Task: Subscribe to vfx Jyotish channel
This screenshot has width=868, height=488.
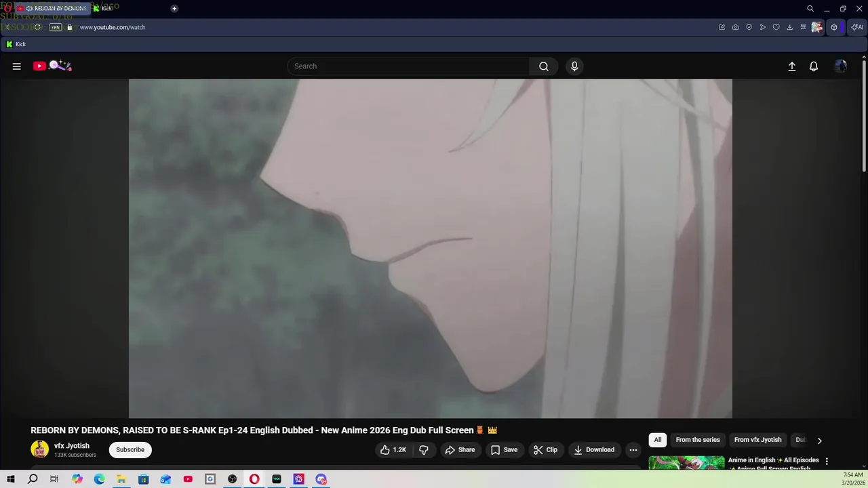Action: tap(130, 450)
